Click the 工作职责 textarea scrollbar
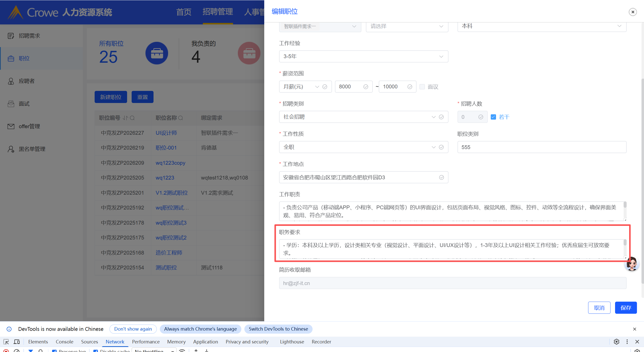 (625, 205)
